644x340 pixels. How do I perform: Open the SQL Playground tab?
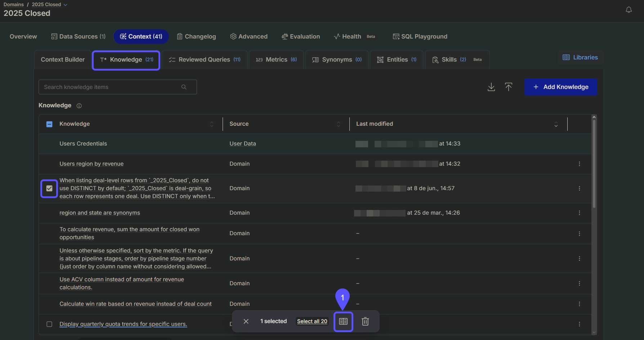(x=420, y=36)
